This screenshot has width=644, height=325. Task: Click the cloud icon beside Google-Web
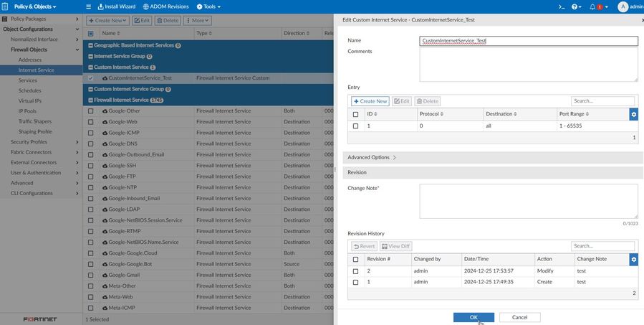tap(105, 122)
